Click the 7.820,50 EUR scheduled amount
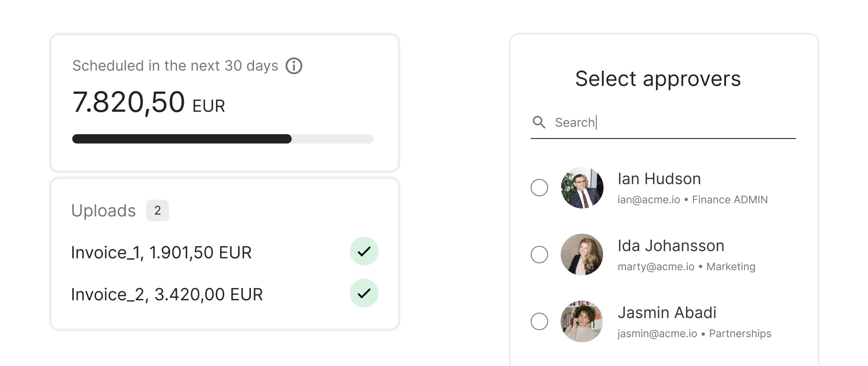Screen dimensions: 868x366 click(x=149, y=102)
